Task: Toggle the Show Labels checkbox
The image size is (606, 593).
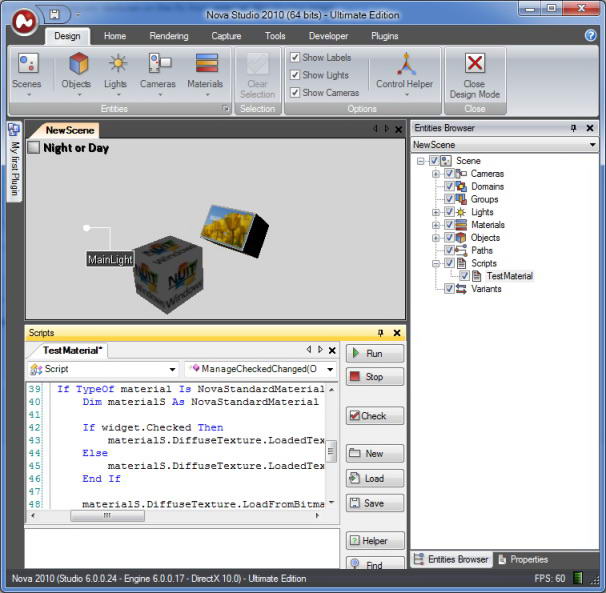Action: 295,58
